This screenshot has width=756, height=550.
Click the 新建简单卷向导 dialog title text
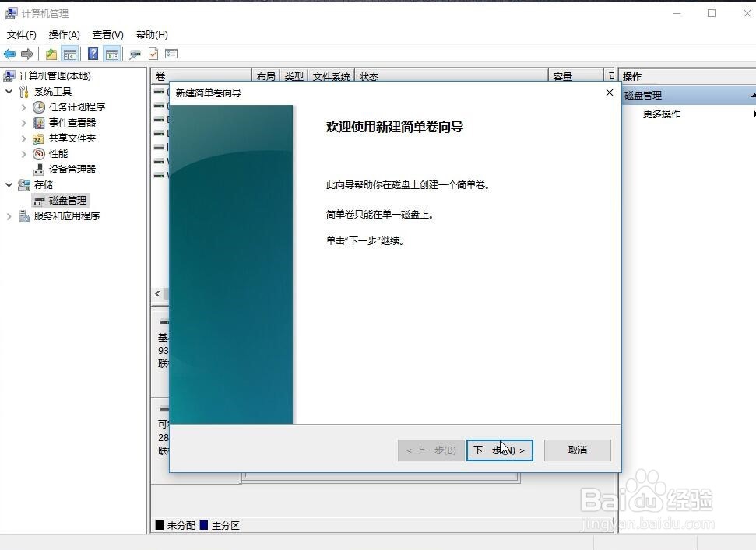pos(209,93)
